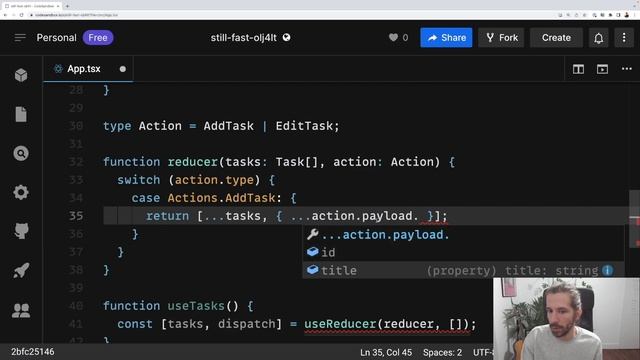Open the Sandbox info cube icon
Viewport: 640px width, 360px height.
21,76
